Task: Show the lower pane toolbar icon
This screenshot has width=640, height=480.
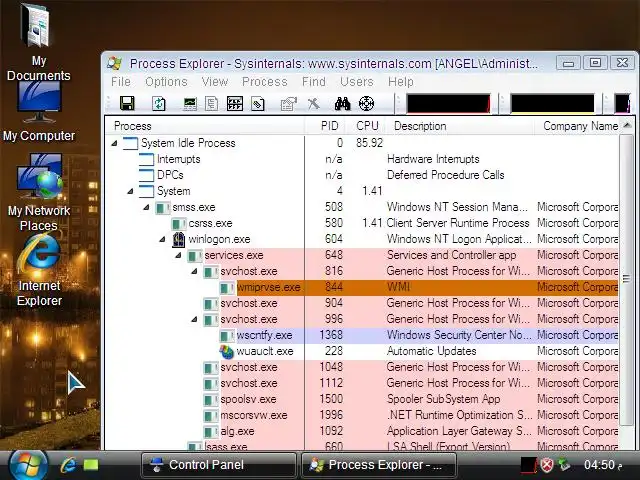Action: coord(235,104)
